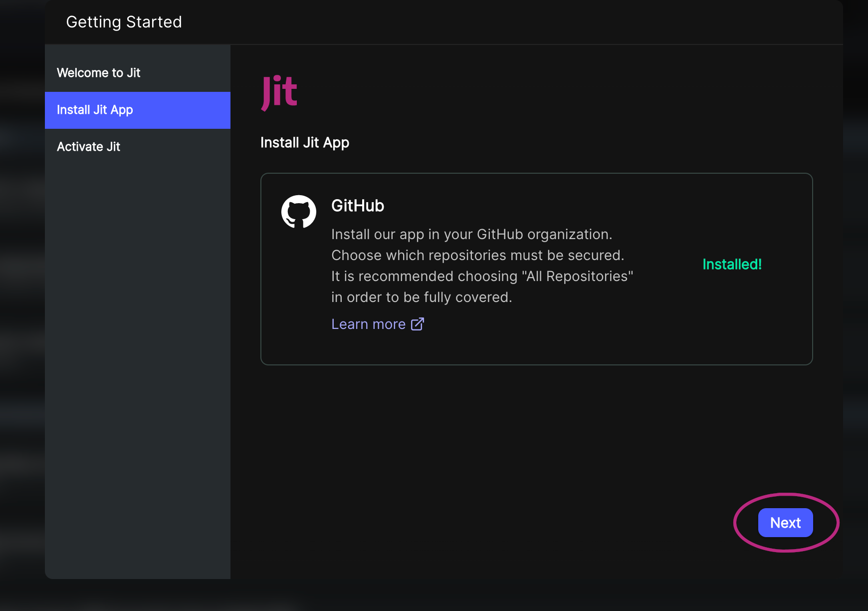This screenshot has width=868, height=611.
Task: Open the Learn more link
Action: pos(378,324)
